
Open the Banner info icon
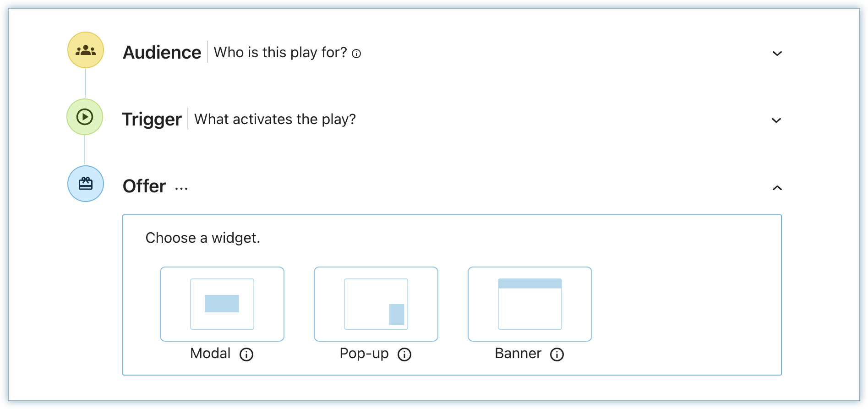pyautogui.click(x=557, y=354)
